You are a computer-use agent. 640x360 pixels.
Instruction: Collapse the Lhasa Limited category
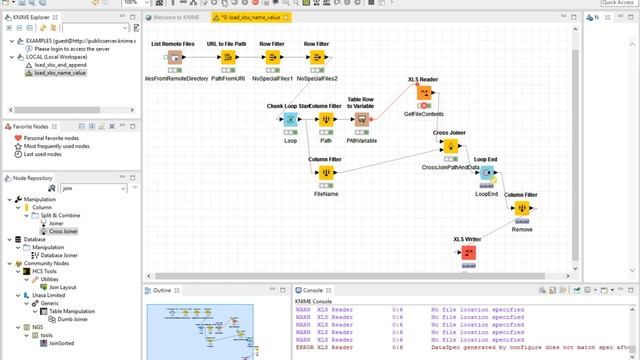tap(18, 295)
